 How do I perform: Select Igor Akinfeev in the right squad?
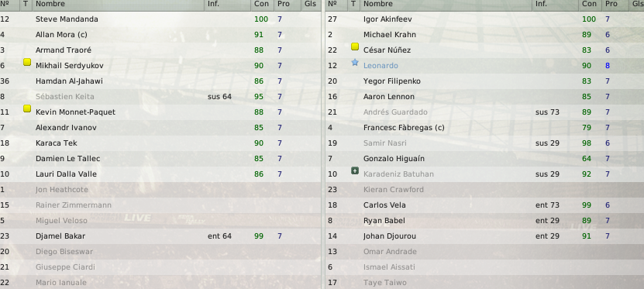[x=484, y=19]
